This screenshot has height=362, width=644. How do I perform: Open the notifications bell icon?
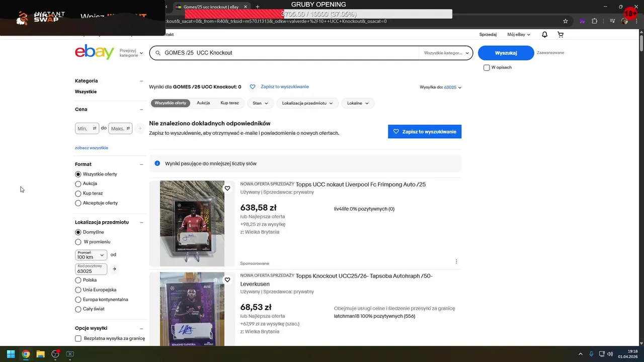(x=544, y=35)
